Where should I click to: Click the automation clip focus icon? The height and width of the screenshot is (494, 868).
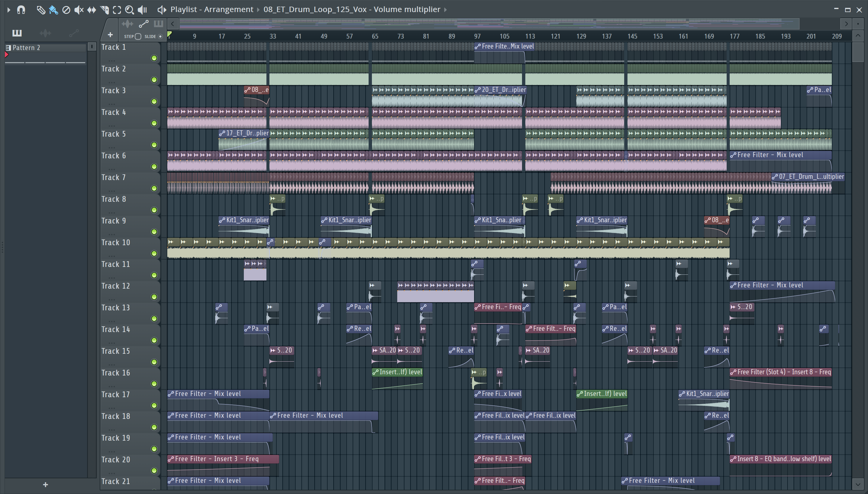tap(143, 24)
